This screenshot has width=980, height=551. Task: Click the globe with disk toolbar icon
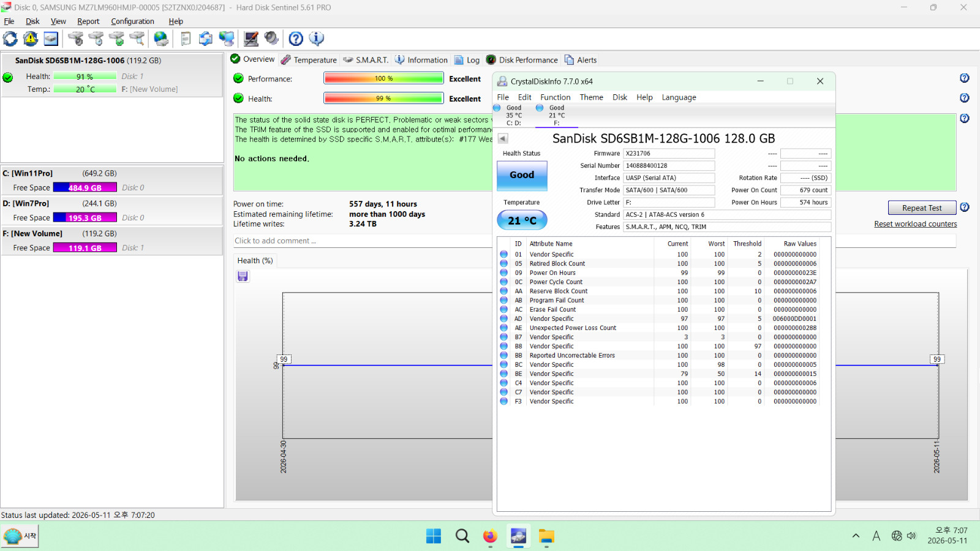(x=161, y=39)
